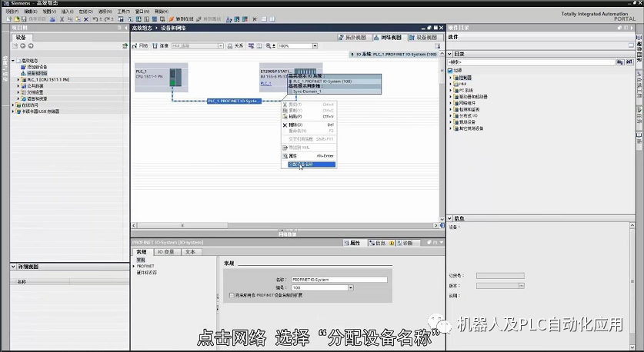The image size is (644, 352).
Task: Click the show address labels icon
Action: [251, 46]
